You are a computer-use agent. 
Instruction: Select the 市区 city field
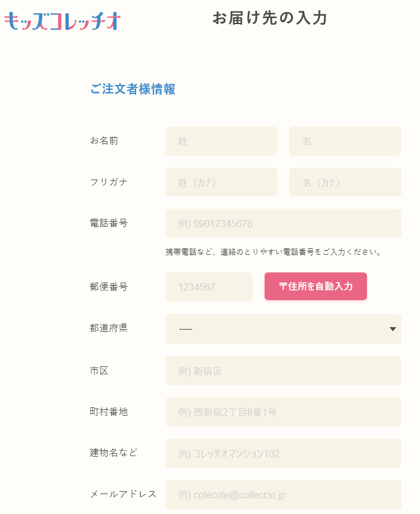pyautogui.click(x=283, y=371)
